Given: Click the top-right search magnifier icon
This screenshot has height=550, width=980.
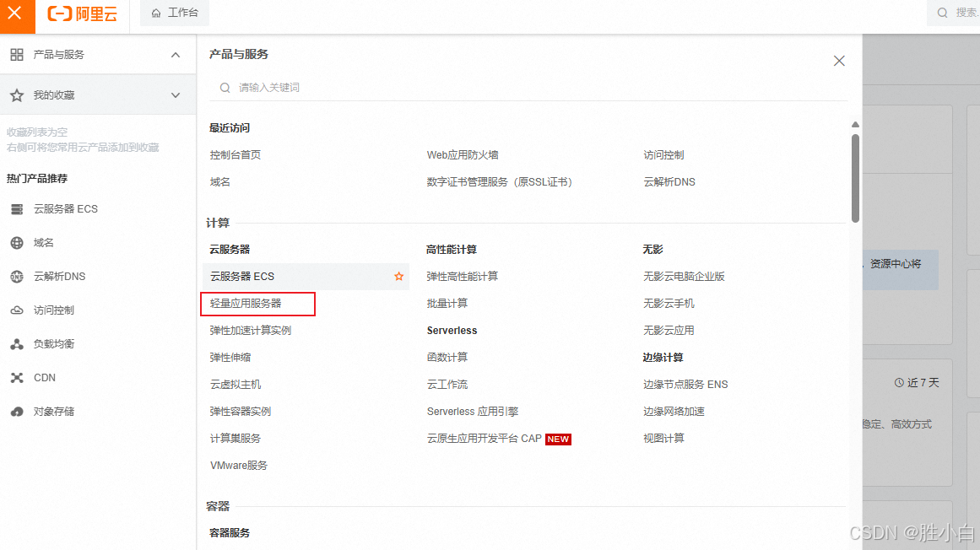Looking at the screenshot, I should [942, 13].
